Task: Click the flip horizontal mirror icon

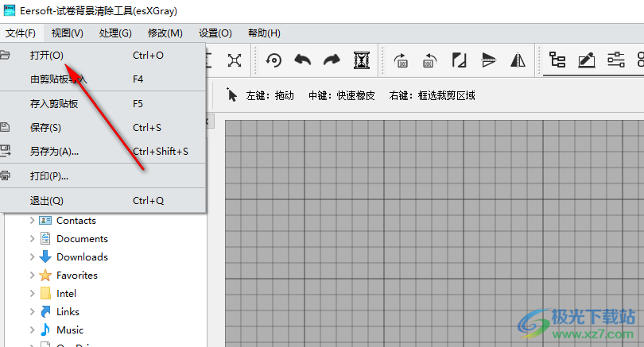Action: 518,60
